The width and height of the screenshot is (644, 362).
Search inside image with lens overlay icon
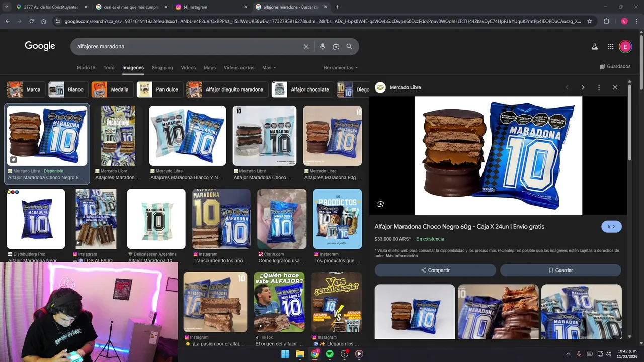tap(380, 204)
